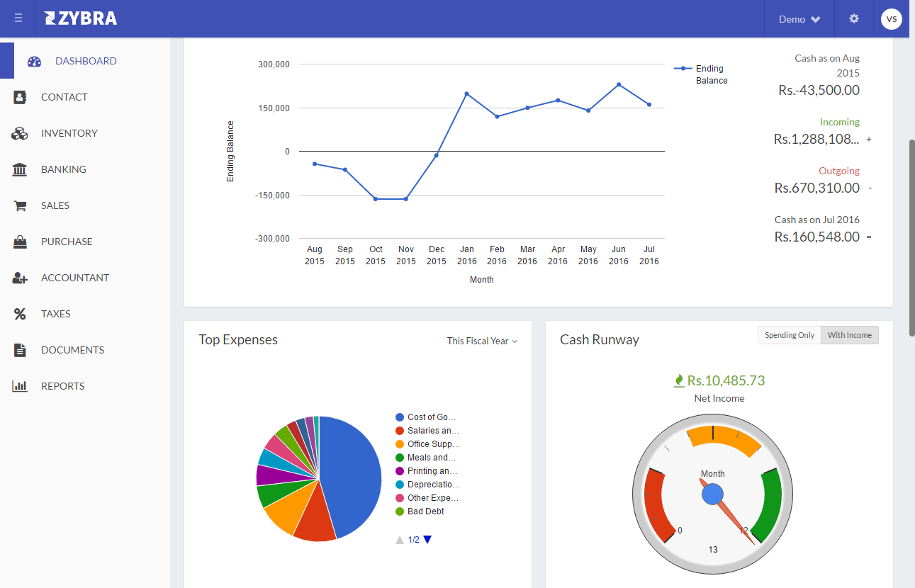Click the Reports bar chart icon
915x588 pixels.
[20, 386]
